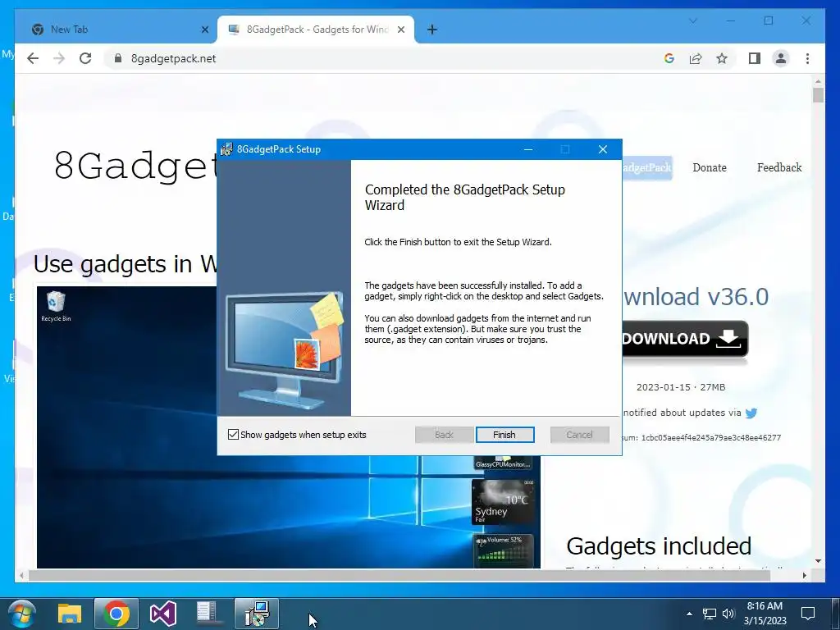Image resolution: width=840 pixels, height=630 pixels.
Task: Click the horizontal scrollbar of the page
Action: click(399, 575)
